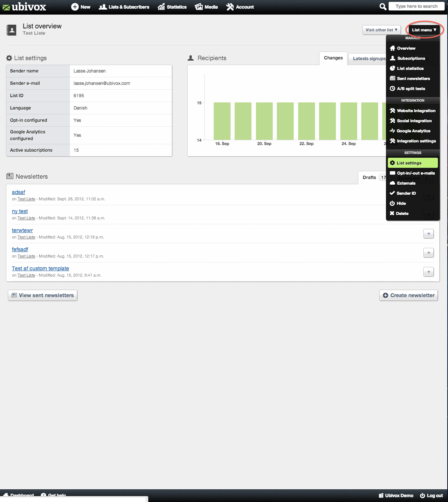Open the Lists & Subscribers menu

click(124, 7)
